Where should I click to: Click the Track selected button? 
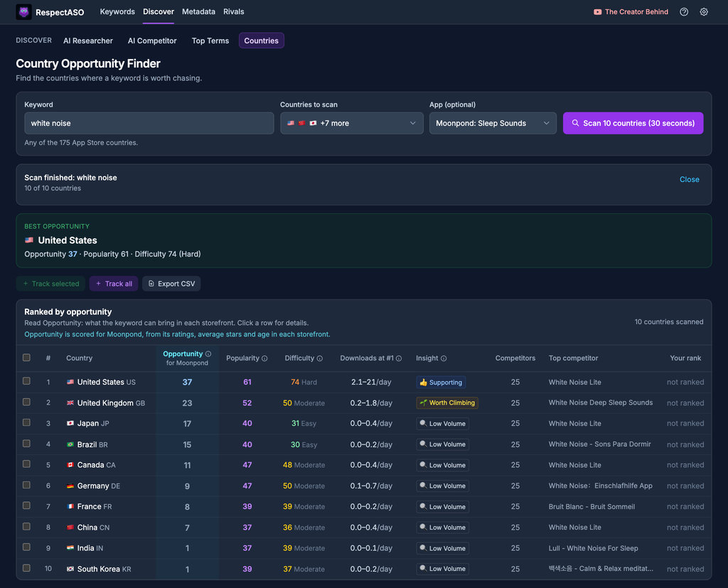(50, 284)
